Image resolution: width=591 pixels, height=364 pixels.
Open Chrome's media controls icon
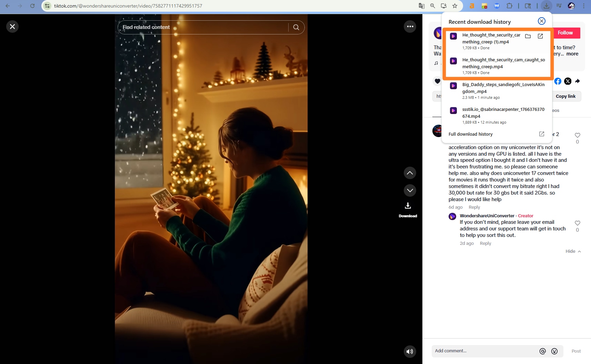pos(558,6)
